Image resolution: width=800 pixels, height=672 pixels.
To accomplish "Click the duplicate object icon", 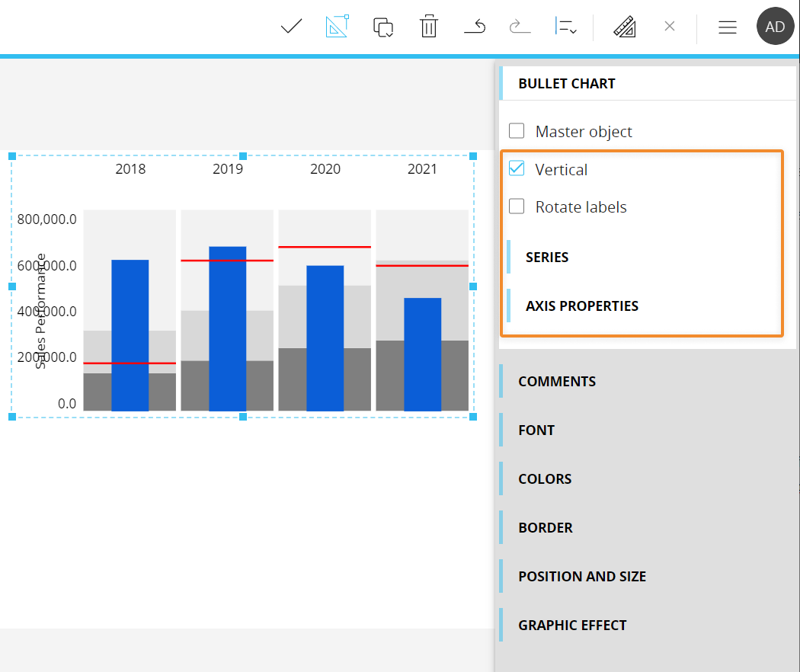I will [383, 27].
